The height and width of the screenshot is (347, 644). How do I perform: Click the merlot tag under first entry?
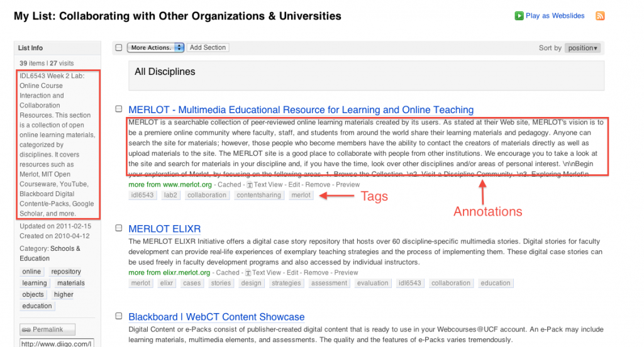[301, 196]
